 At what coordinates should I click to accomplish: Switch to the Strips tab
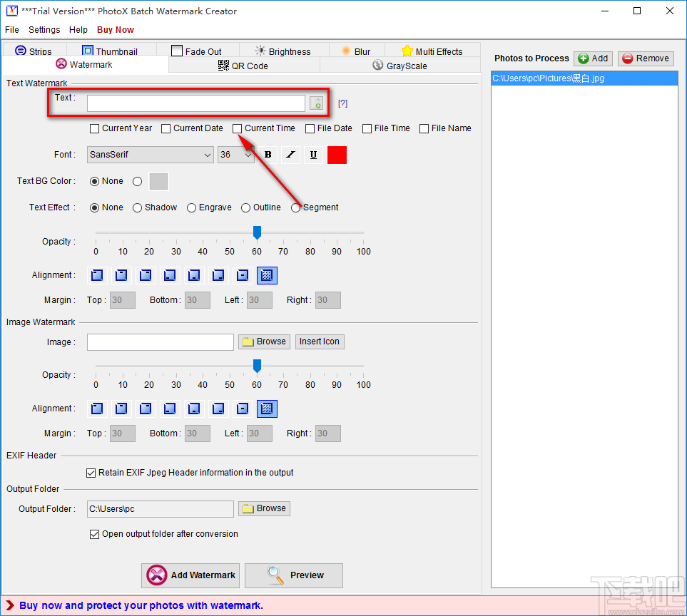(x=34, y=51)
